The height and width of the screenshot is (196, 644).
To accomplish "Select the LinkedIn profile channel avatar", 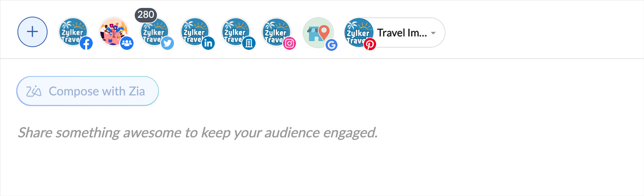I will (195, 32).
